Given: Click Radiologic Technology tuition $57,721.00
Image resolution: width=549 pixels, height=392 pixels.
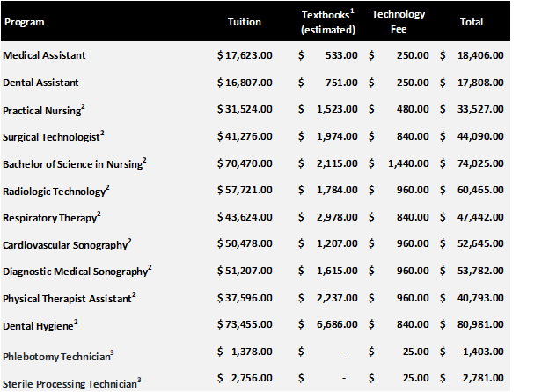Looking at the screenshot, I should pos(245,191).
